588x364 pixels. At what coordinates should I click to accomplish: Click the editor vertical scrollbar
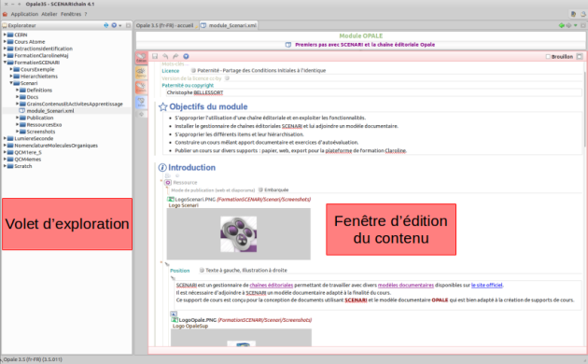pyautogui.click(x=585, y=108)
